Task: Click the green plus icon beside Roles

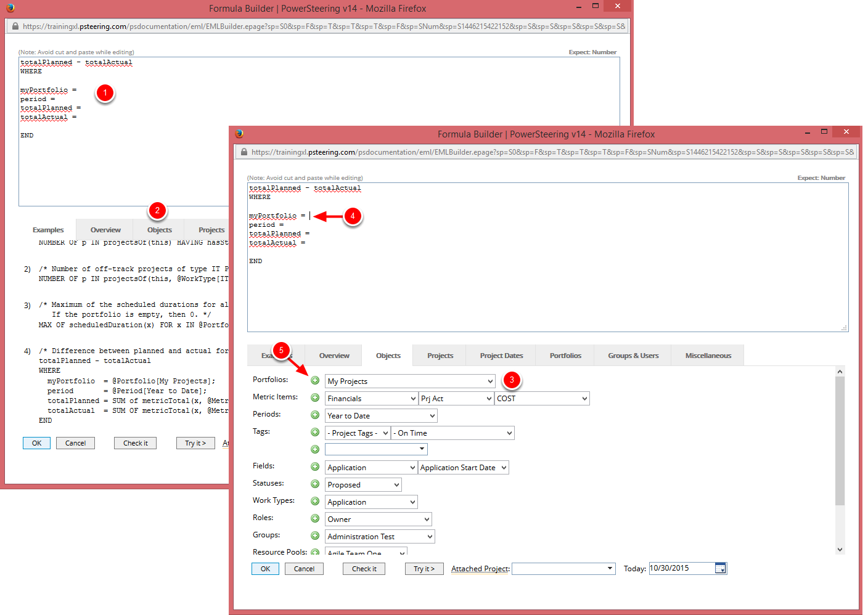Action: tap(315, 518)
